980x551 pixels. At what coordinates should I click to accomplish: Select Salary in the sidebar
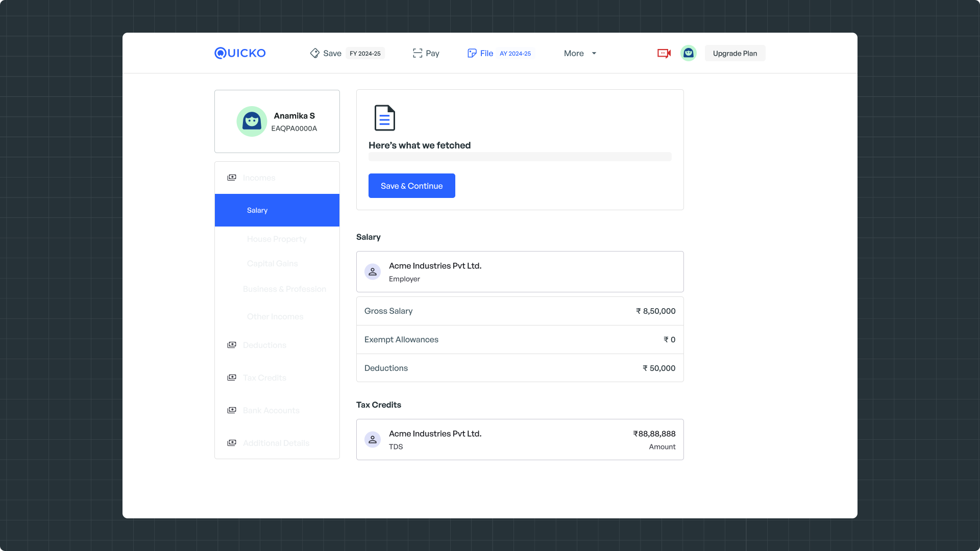click(277, 210)
